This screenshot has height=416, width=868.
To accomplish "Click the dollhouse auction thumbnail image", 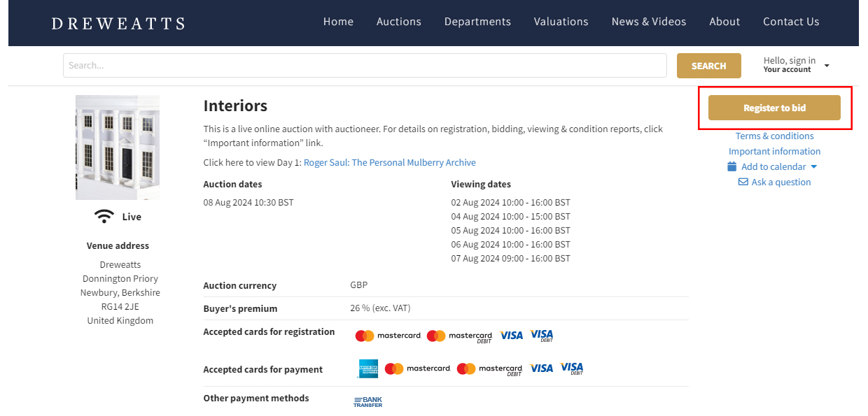I will click(118, 148).
